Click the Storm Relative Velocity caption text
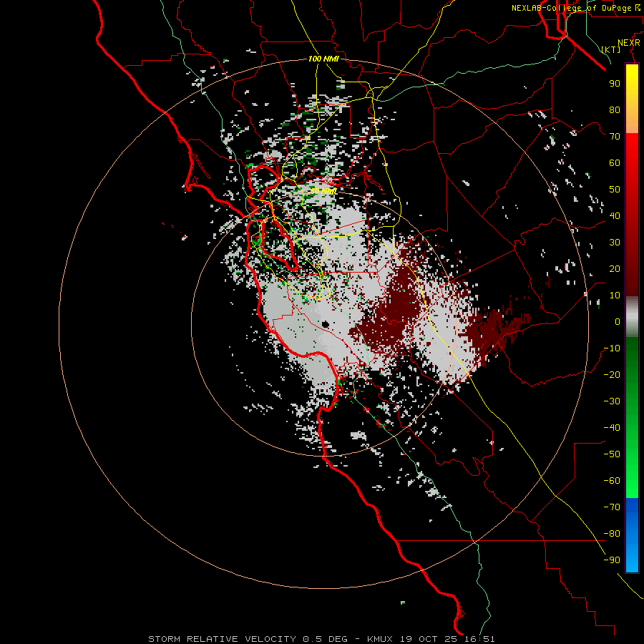Image resolution: width=644 pixels, height=644 pixels. pos(321,639)
